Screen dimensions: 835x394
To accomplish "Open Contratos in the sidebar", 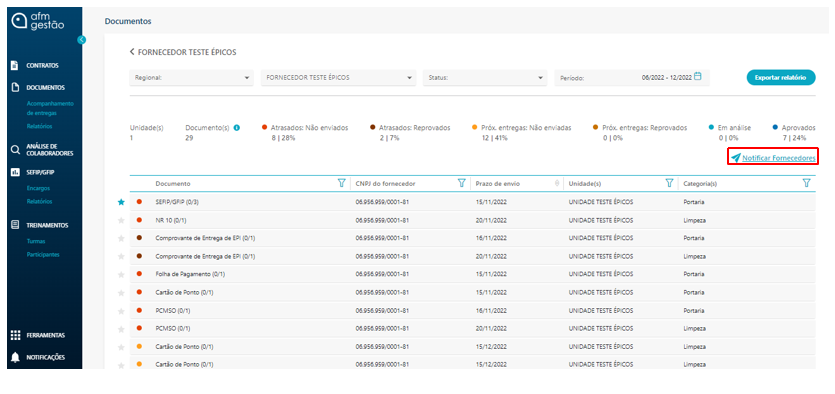I will 43,66.
